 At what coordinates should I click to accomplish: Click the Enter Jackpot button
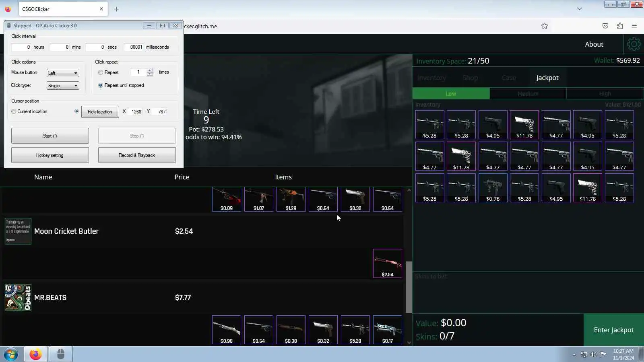614,330
